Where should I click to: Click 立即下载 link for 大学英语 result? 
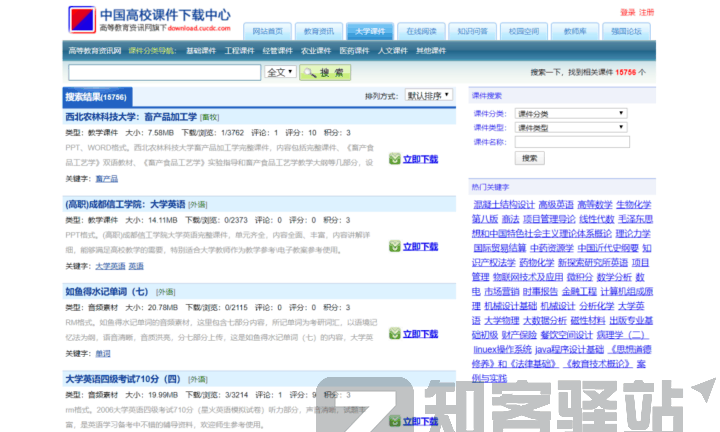(x=420, y=247)
